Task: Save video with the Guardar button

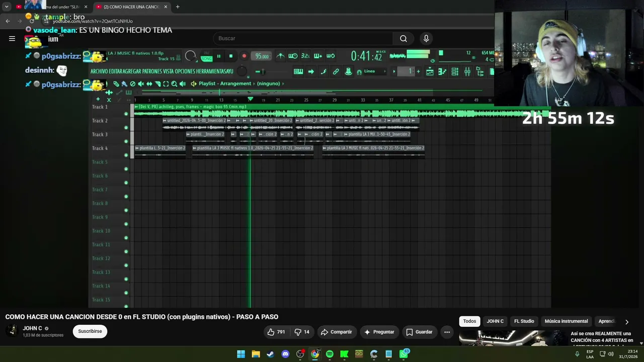Action: (x=419, y=332)
